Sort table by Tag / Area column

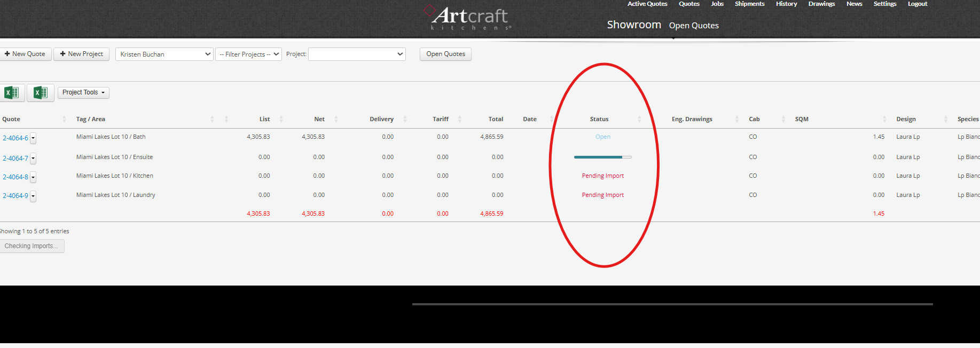[212, 119]
